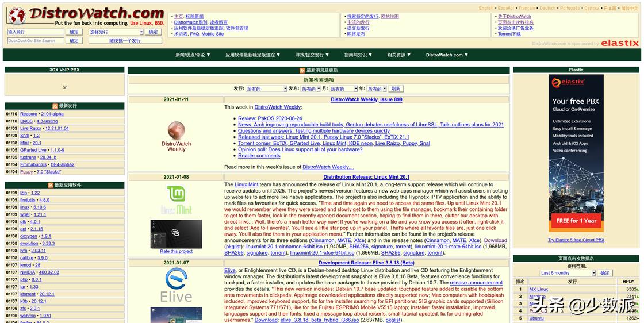Open the 年 year filter dropdown

pos(376,89)
